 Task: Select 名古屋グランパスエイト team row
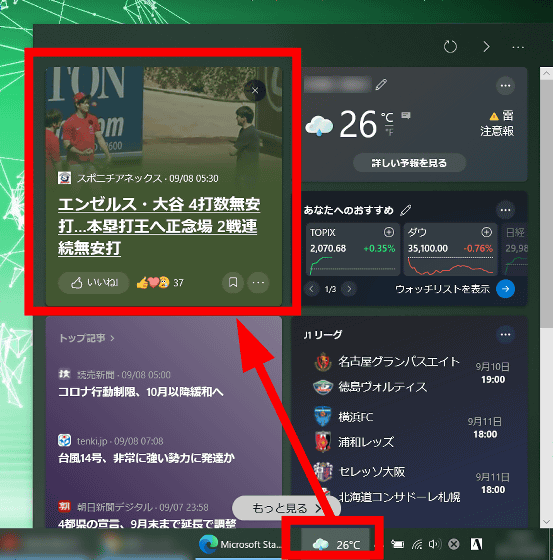(387, 362)
